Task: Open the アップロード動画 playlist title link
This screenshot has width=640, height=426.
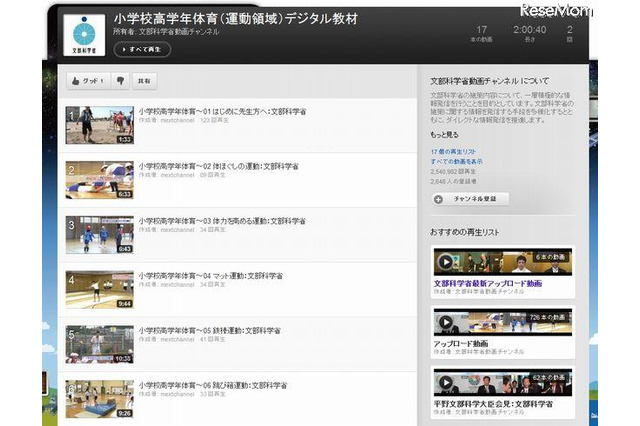Action: click(x=461, y=344)
